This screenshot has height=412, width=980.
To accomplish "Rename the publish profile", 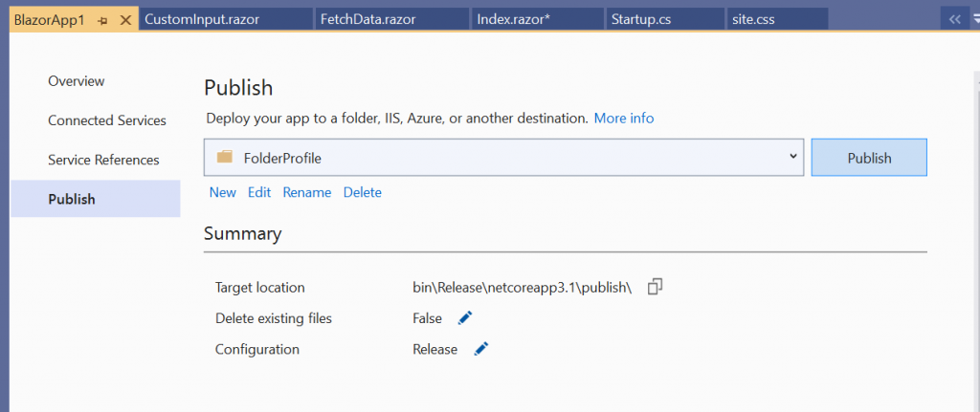I will pos(306,192).
